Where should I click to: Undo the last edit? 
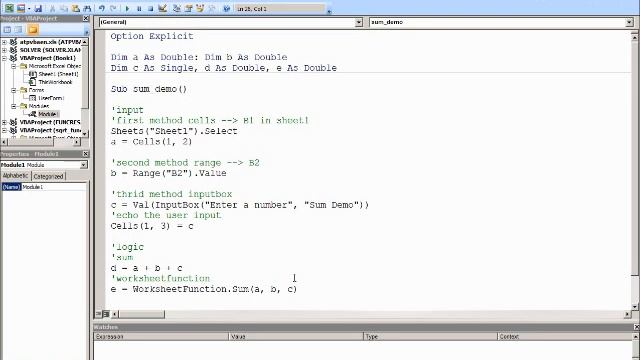(102, 8)
